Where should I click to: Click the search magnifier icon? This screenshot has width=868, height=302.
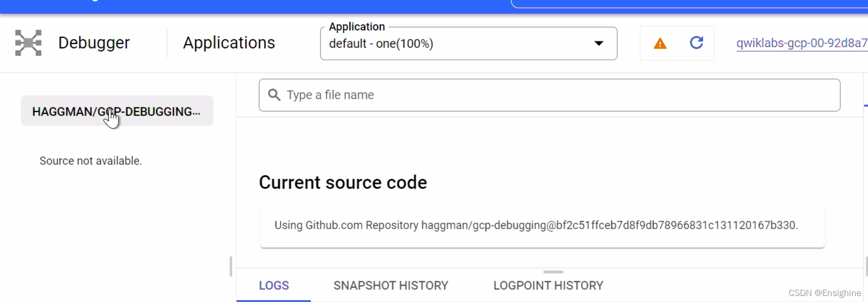tap(274, 95)
